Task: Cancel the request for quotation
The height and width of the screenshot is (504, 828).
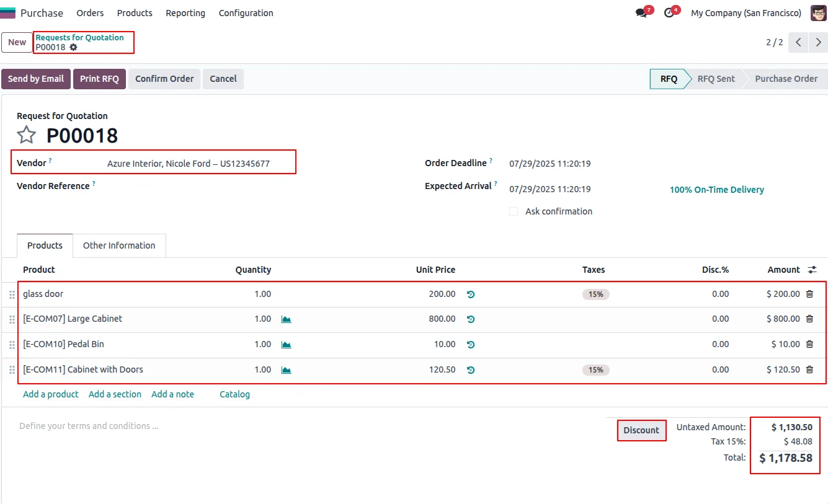Action: pyautogui.click(x=223, y=79)
